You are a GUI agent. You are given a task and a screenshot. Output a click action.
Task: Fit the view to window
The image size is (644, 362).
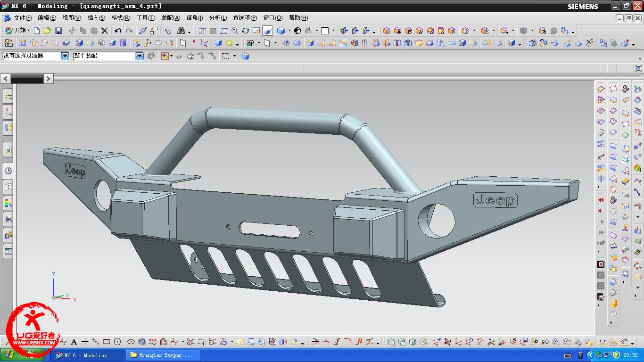click(x=202, y=31)
